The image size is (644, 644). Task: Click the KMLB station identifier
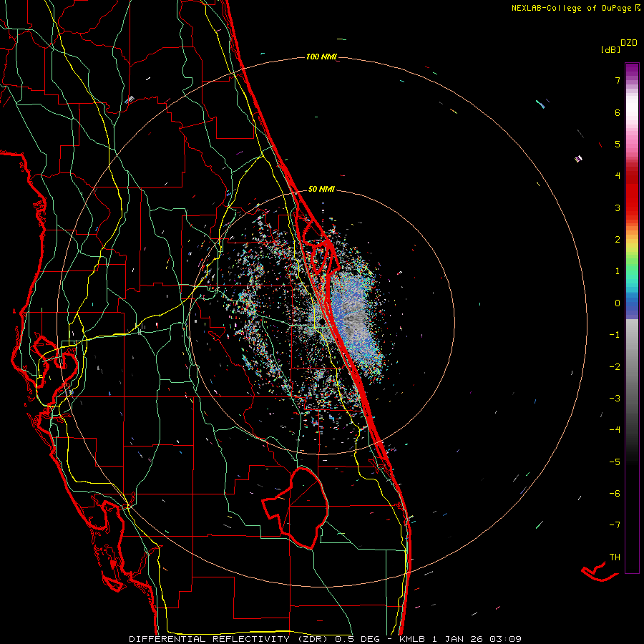[x=412, y=639]
